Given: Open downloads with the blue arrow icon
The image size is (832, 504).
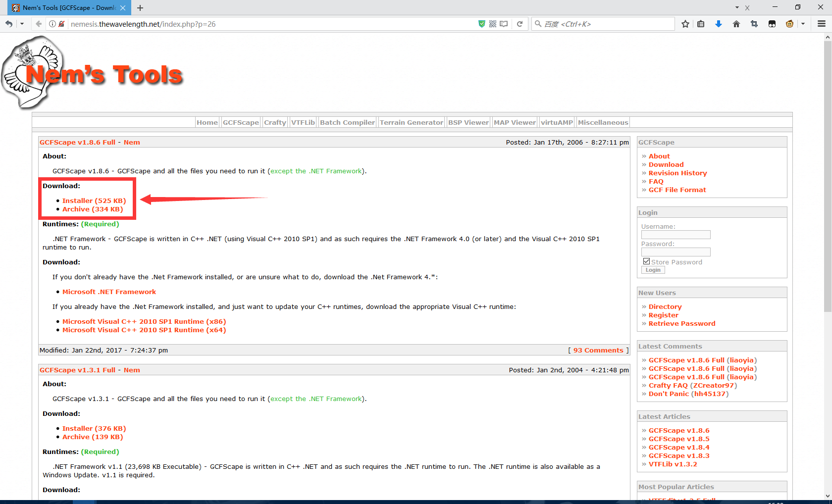Looking at the screenshot, I should tap(719, 24).
